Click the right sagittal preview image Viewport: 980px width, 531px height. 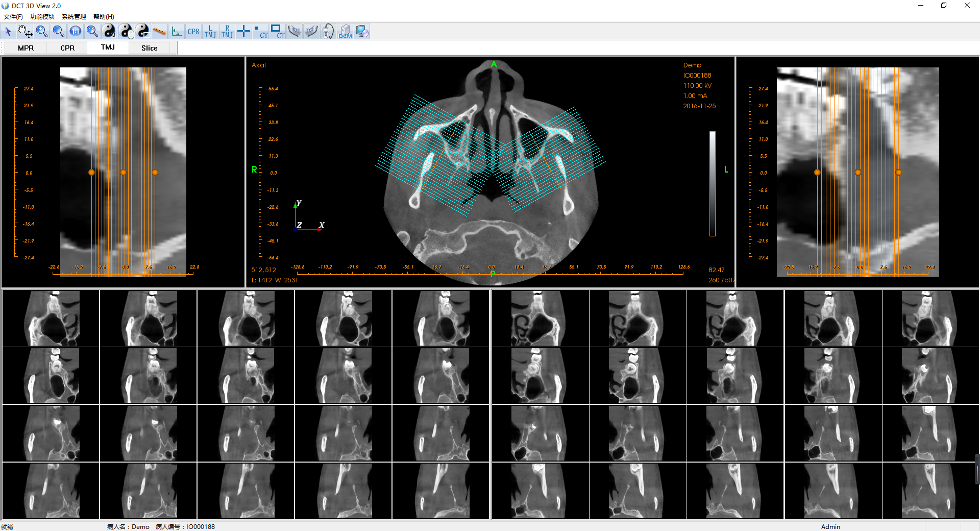[x=857, y=172]
